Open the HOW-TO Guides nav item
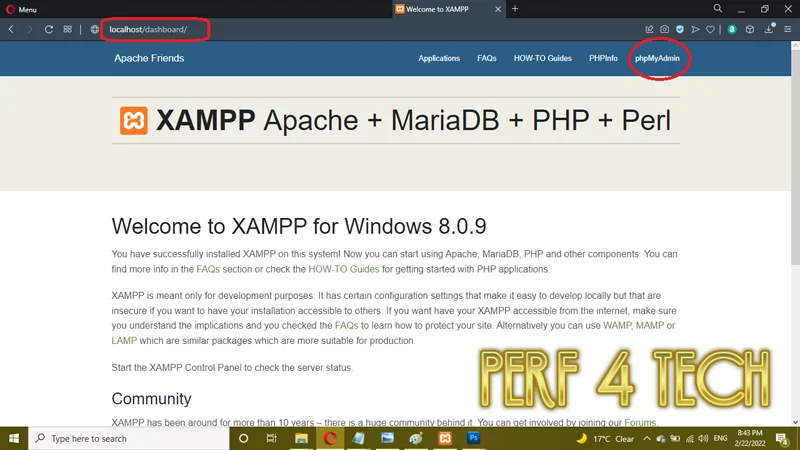This screenshot has width=800, height=450. [542, 58]
